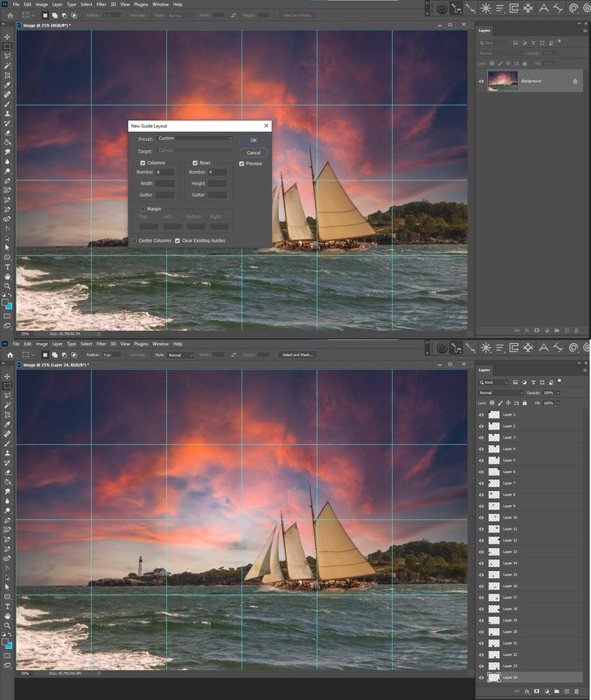Hide the Background layer in upper Layers panel
This screenshot has width=591, height=700.
tap(481, 81)
